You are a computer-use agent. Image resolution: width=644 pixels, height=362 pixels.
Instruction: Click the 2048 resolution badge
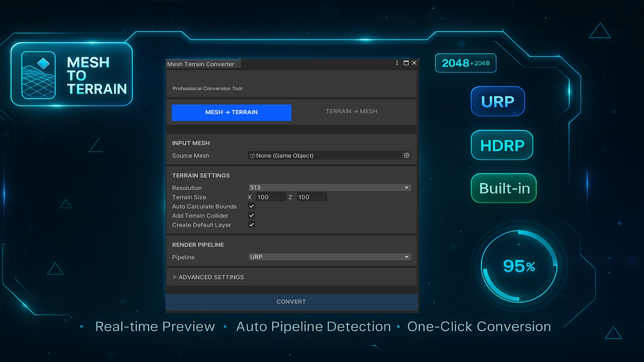click(465, 63)
